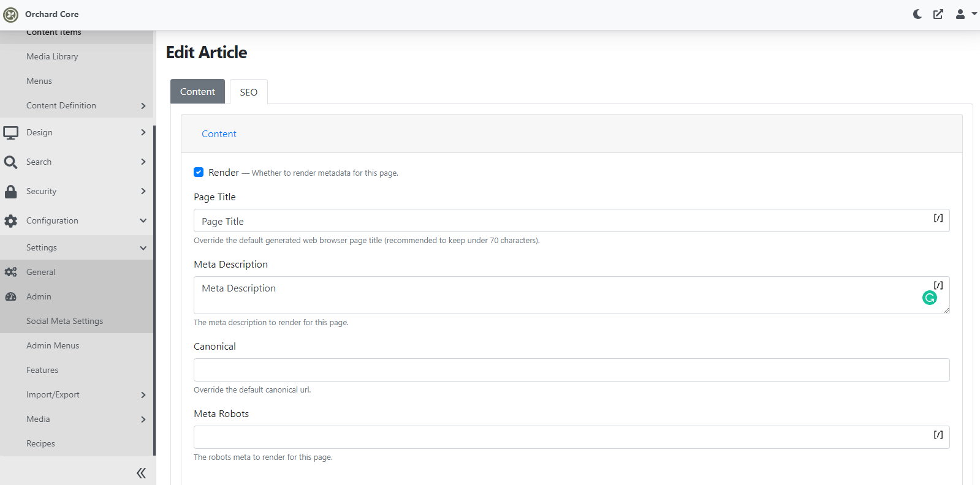
Task: Click the Import/Export sidebar label
Action: click(x=53, y=394)
